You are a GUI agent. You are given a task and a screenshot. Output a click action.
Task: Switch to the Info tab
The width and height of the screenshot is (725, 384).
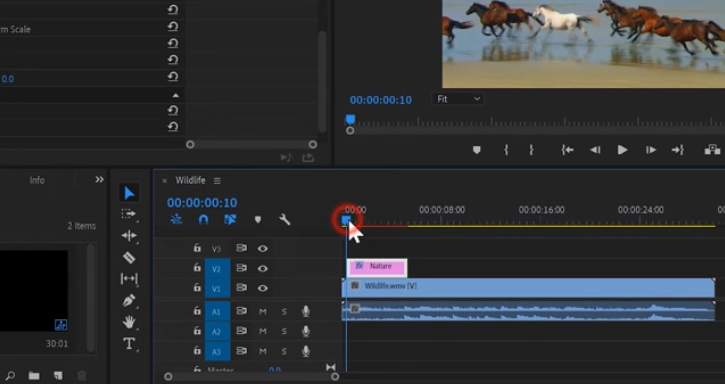pyautogui.click(x=37, y=180)
